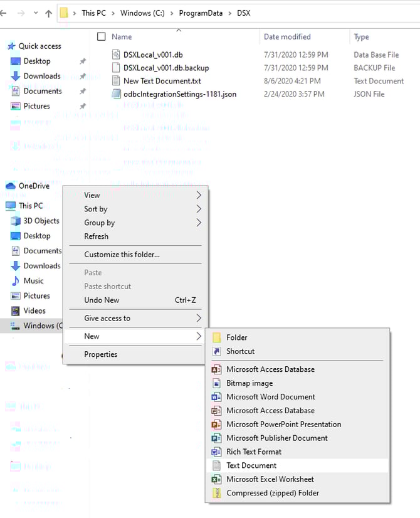Open the Sort by submenu
420x518 pixels.
(135, 209)
